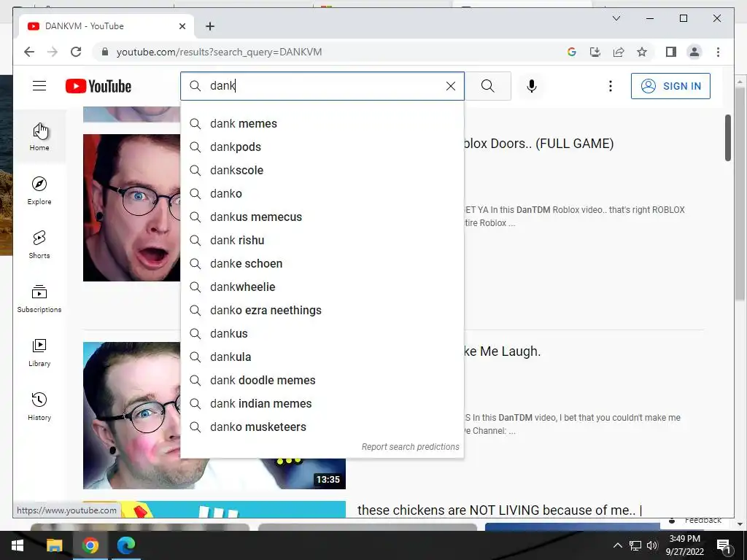Image resolution: width=747 pixels, height=560 pixels.
Task: Open YouTube settings three-dot menu
Action: point(611,86)
